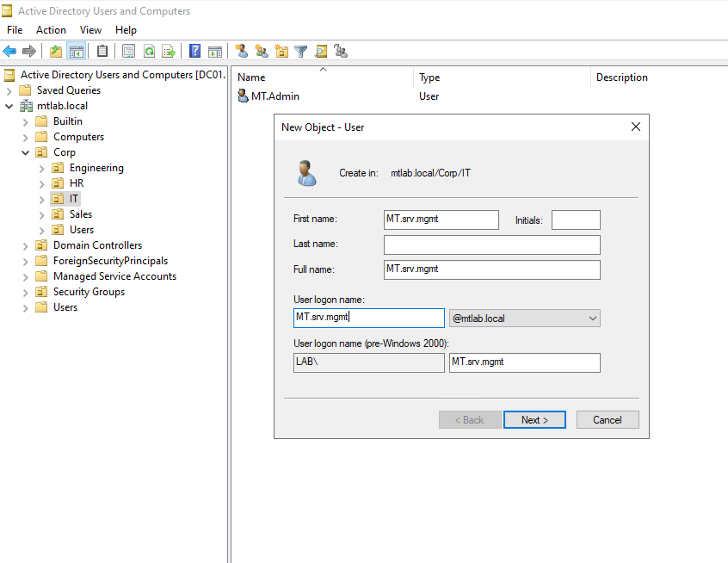Create new user with toolbar icon
Image resolution: width=728 pixels, height=563 pixels.
tap(242, 51)
